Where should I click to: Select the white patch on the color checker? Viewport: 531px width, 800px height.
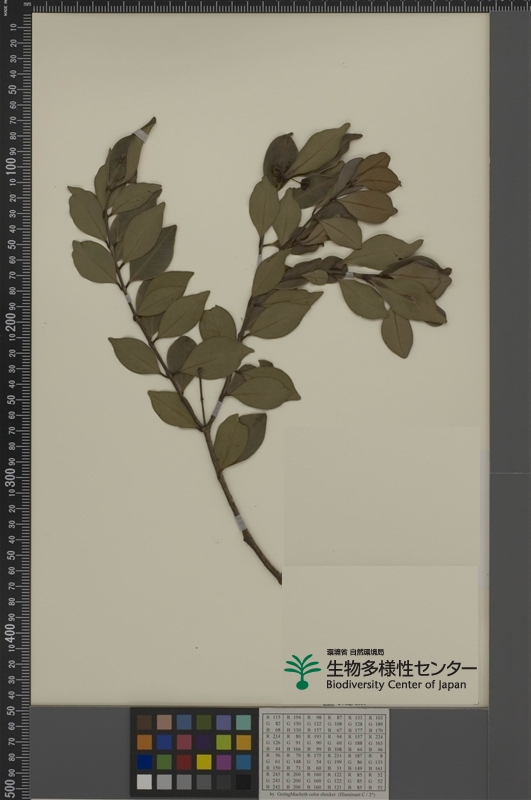(144, 782)
